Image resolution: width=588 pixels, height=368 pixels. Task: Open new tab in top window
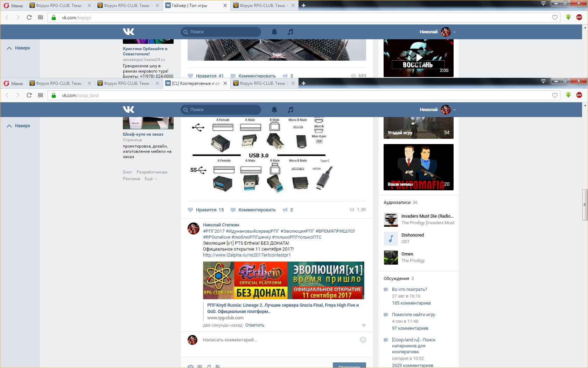(303, 5)
